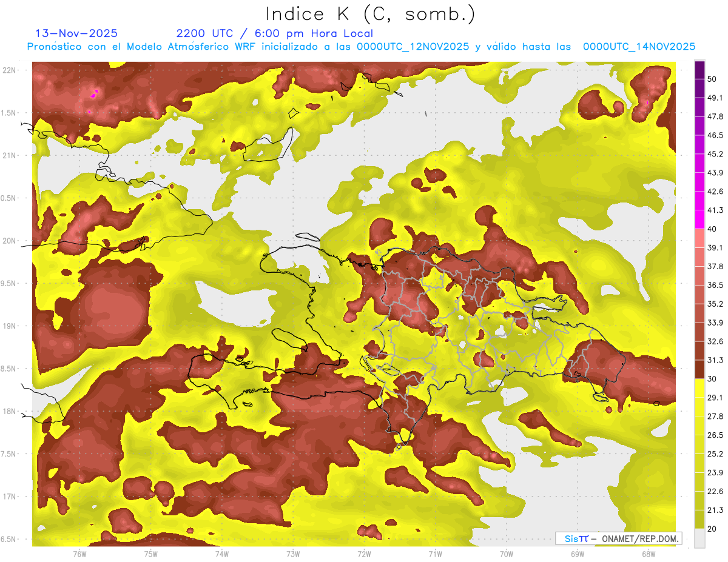Click the color scale value "47.8"
The image size is (728, 562).
point(715,116)
